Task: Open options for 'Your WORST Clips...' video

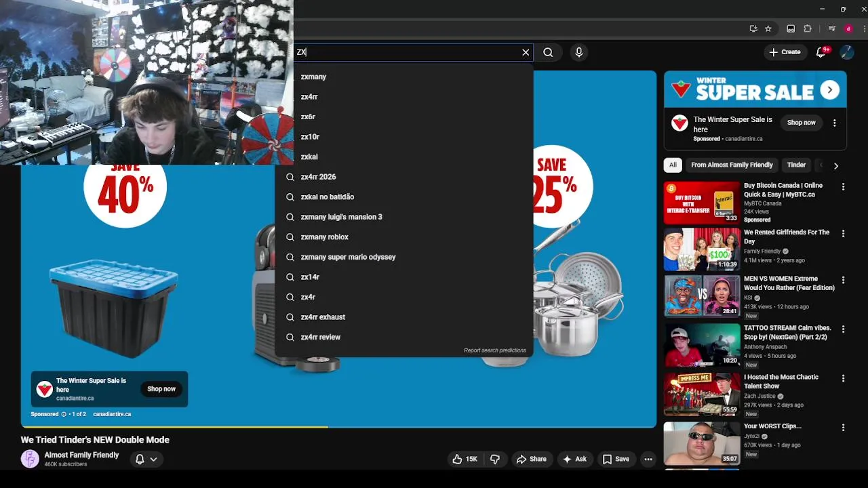Action: (844, 428)
